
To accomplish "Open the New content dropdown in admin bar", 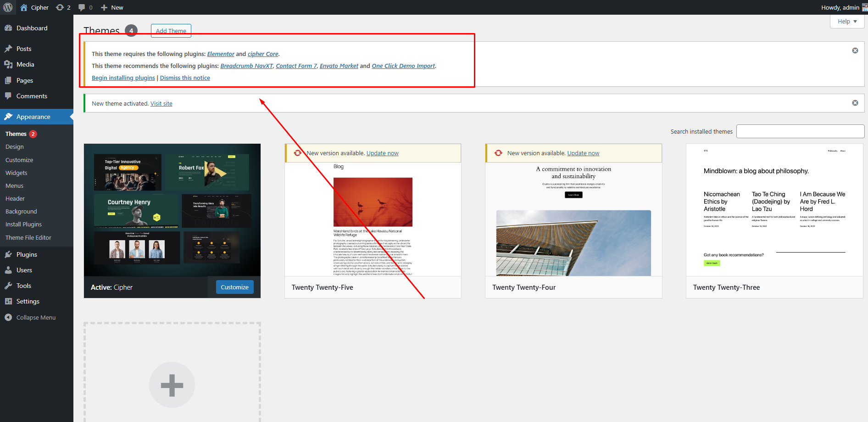I will click(x=112, y=7).
